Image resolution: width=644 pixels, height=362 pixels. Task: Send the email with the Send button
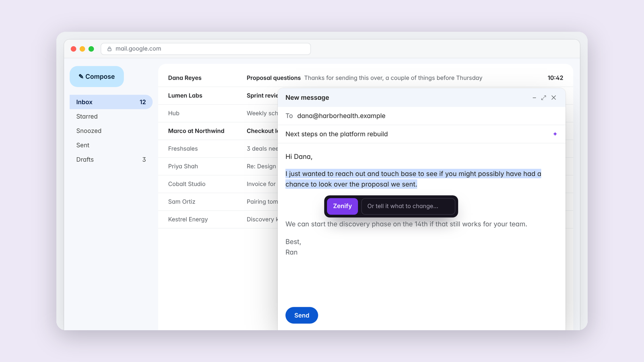(301, 315)
